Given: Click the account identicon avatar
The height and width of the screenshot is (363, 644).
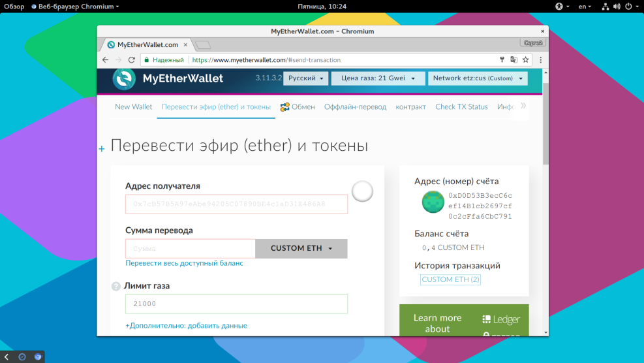Looking at the screenshot, I should click(433, 202).
